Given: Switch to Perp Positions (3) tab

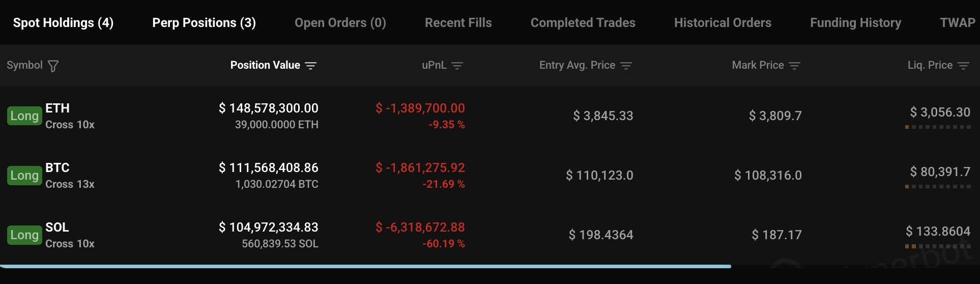Looking at the screenshot, I should [204, 23].
